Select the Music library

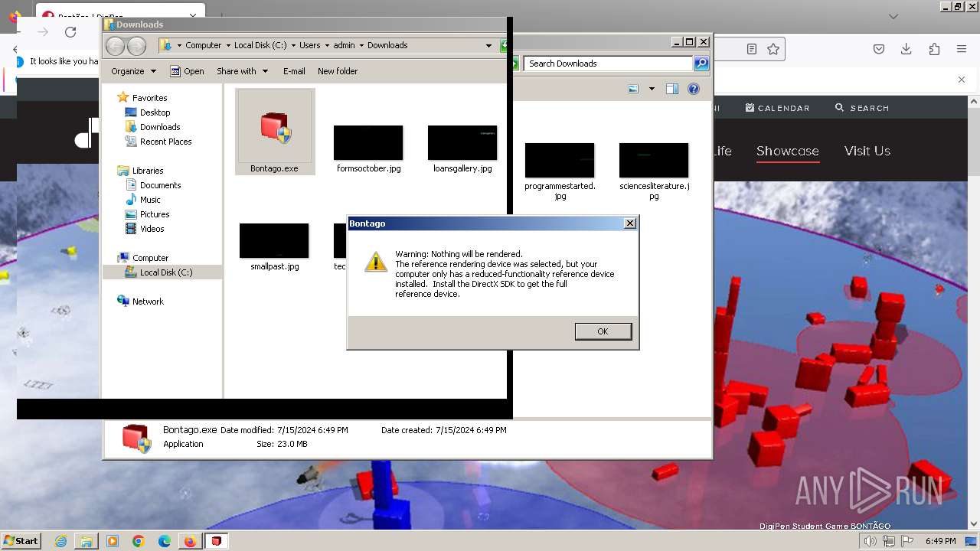click(x=150, y=200)
